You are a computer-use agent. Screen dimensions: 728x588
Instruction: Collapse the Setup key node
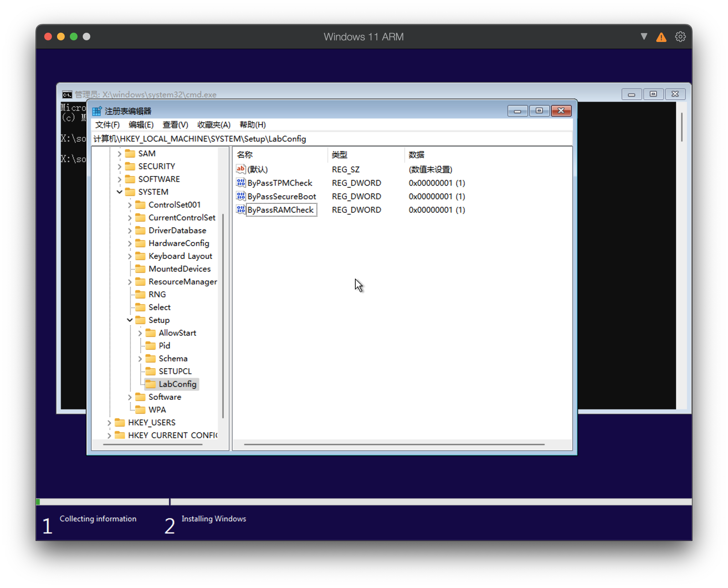coord(129,320)
